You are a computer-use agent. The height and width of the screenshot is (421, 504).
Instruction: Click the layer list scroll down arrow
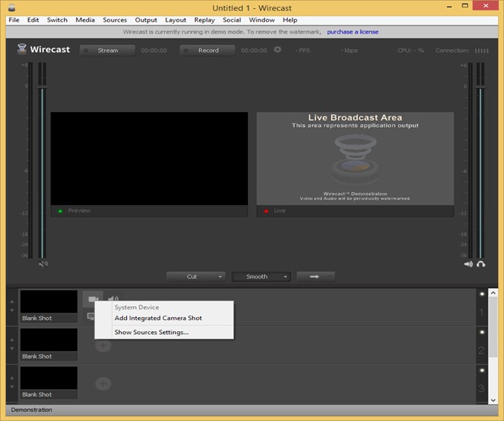[494, 400]
